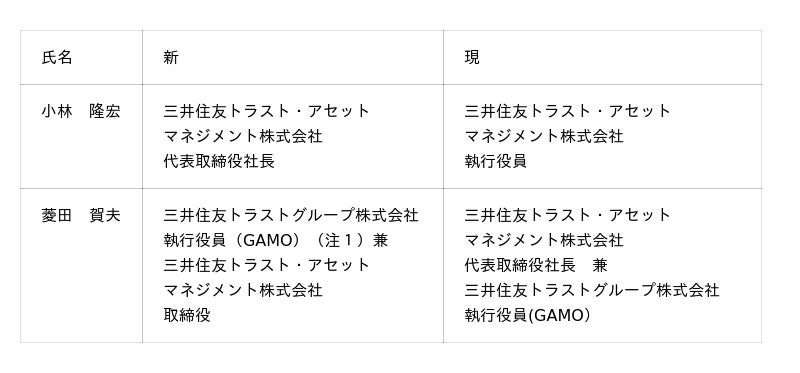
Task: Click マネジメント株式会社 in 小林's new cell
Action: coord(243,136)
